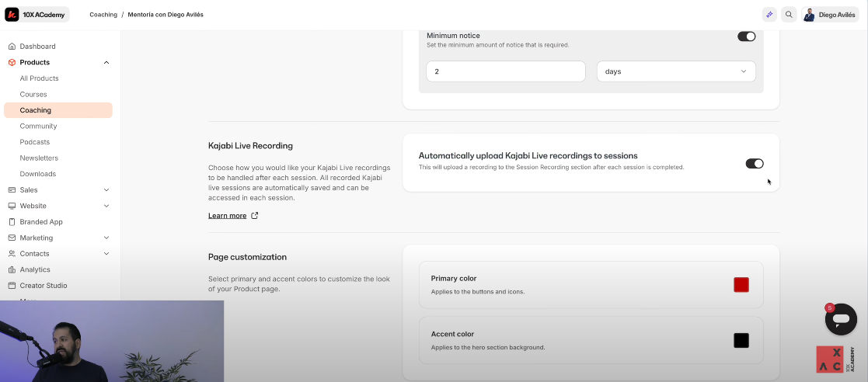Pick the red Primary color swatch

point(741,284)
